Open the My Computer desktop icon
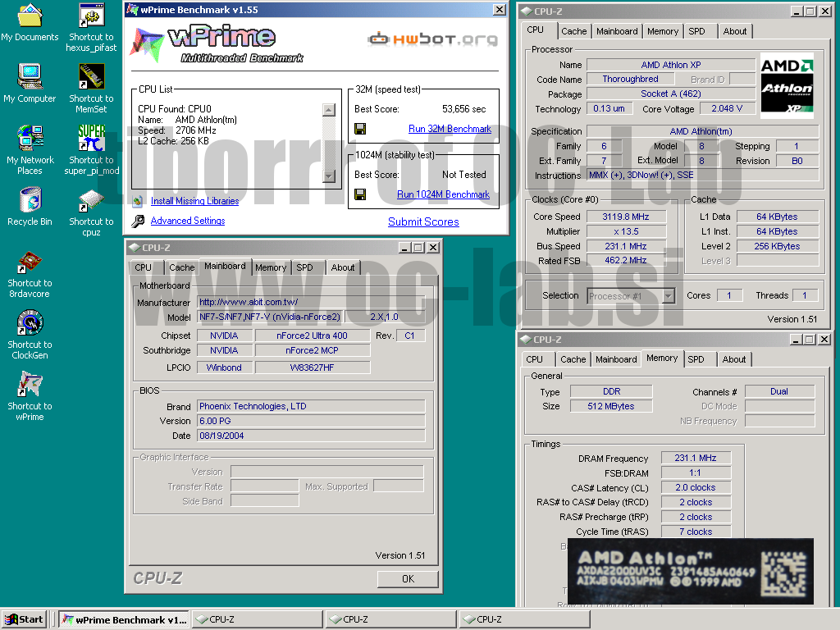This screenshot has width=840, height=630. 30,84
